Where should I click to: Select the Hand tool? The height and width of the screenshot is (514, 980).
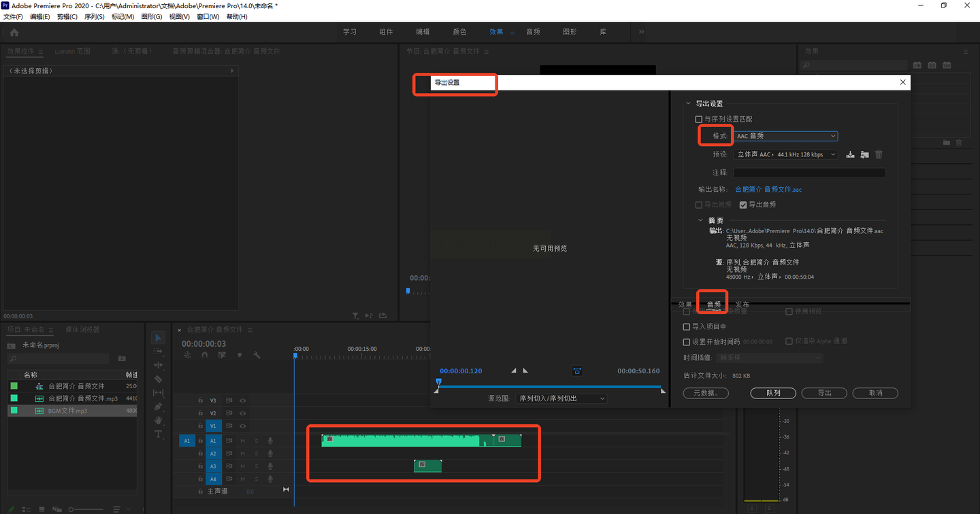click(158, 420)
